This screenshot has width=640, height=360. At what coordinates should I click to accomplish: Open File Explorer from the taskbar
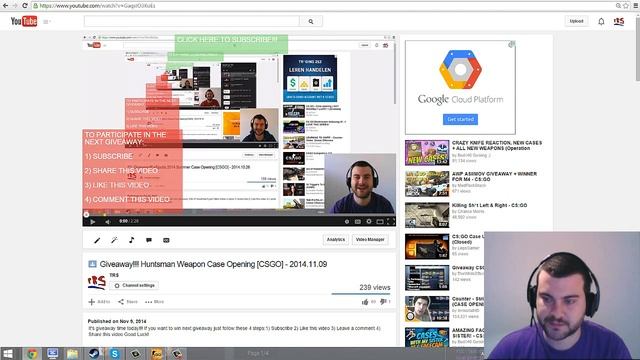[x=73, y=353]
